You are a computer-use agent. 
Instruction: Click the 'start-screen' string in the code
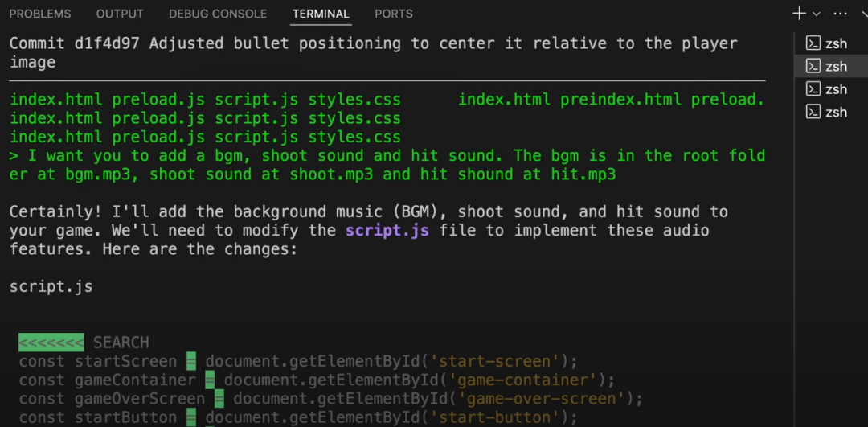(x=497, y=361)
